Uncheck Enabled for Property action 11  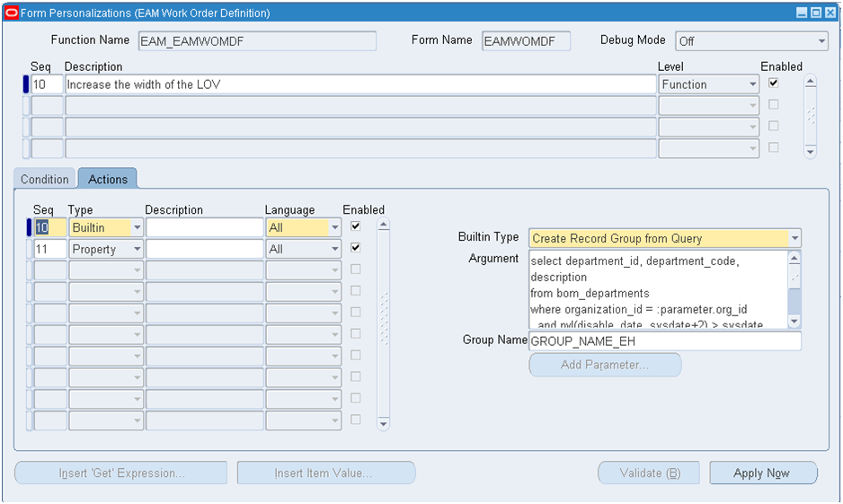pos(356,248)
